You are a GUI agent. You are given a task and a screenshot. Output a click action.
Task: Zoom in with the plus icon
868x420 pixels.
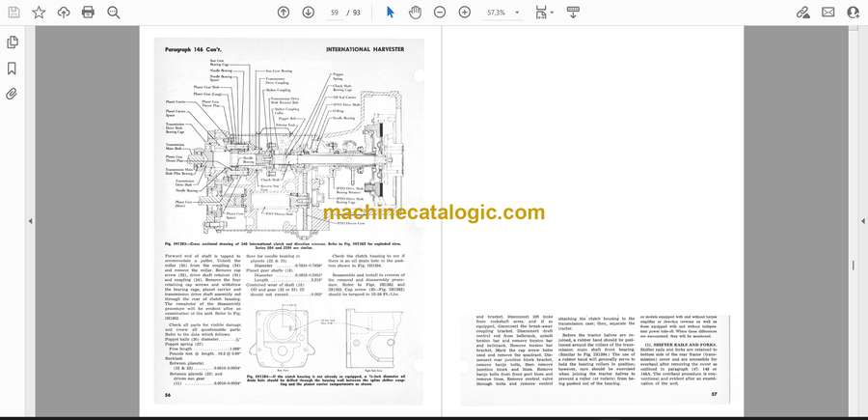click(465, 13)
